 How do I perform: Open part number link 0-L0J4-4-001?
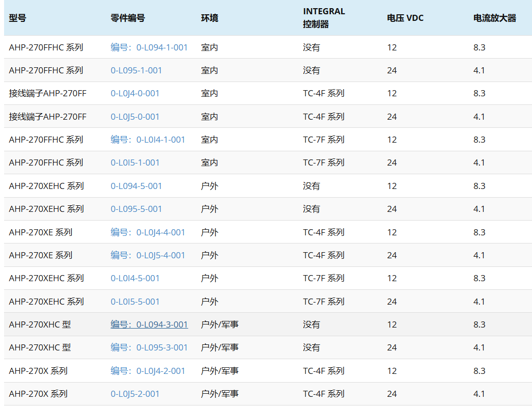(x=148, y=232)
